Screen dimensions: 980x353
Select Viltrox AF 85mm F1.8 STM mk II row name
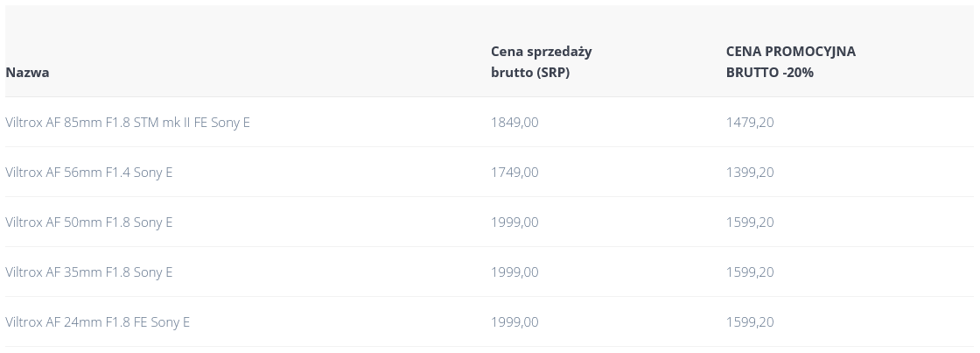[x=128, y=122]
